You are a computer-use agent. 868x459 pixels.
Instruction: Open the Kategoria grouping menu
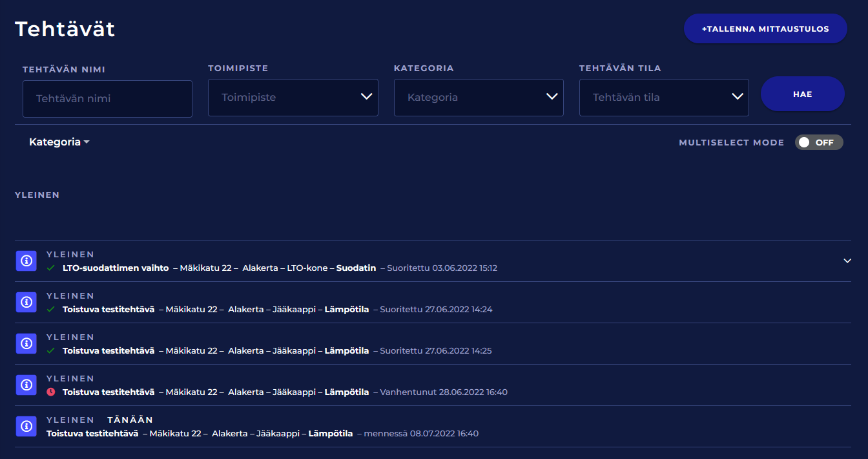pyautogui.click(x=59, y=142)
